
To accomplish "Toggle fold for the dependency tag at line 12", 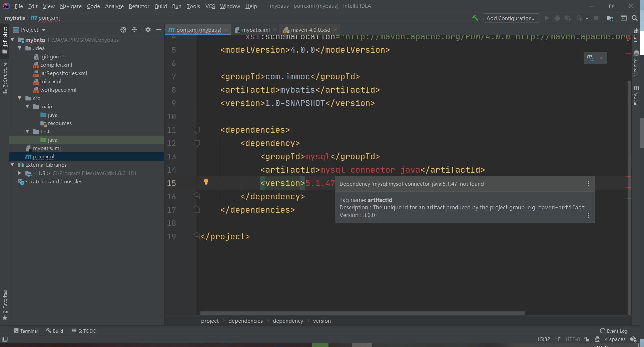I will pyautogui.click(x=197, y=143).
